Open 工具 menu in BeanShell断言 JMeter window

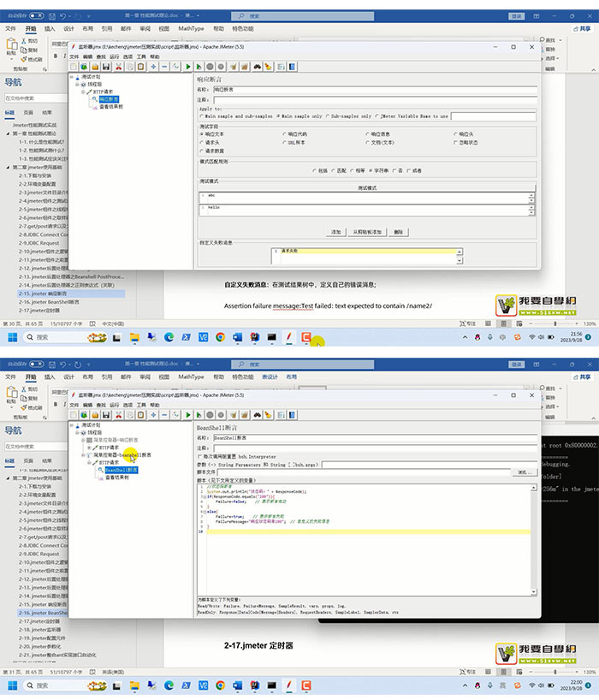pyautogui.click(x=141, y=405)
